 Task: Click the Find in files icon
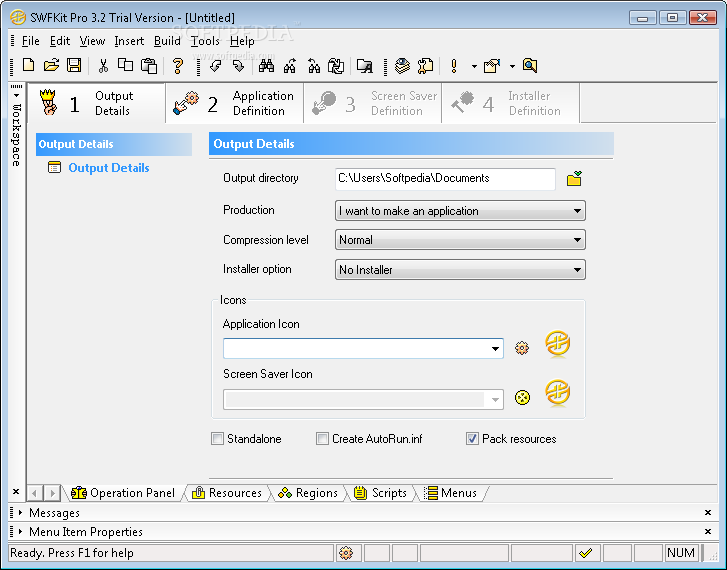364,66
